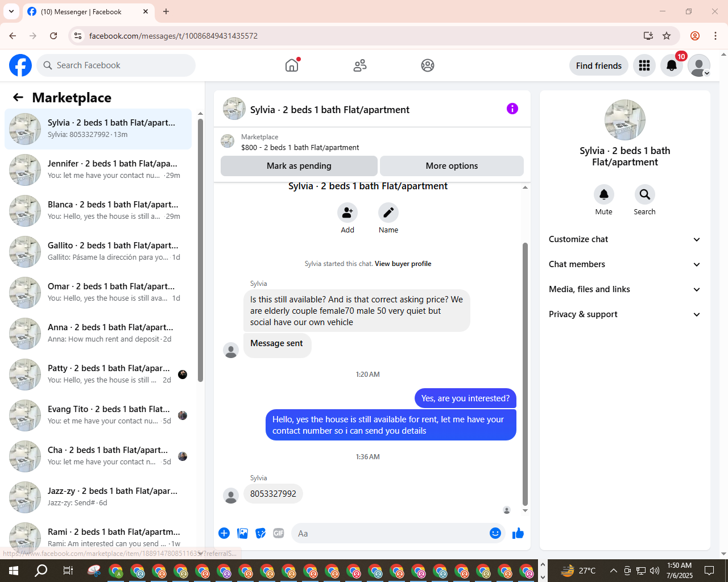Viewport: 728px width, 582px height.
Task: Open Cha conversation in list
Action: [x=98, y=456]
